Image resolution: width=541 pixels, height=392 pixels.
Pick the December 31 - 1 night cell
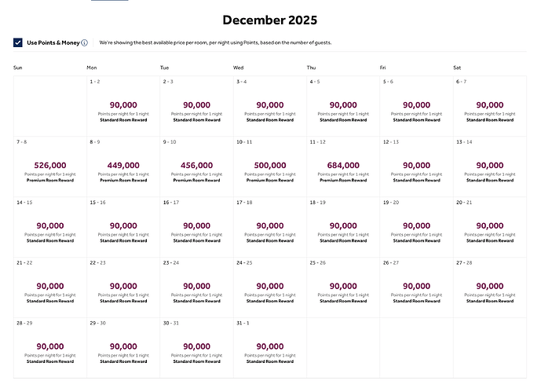[x=269, y=348]
